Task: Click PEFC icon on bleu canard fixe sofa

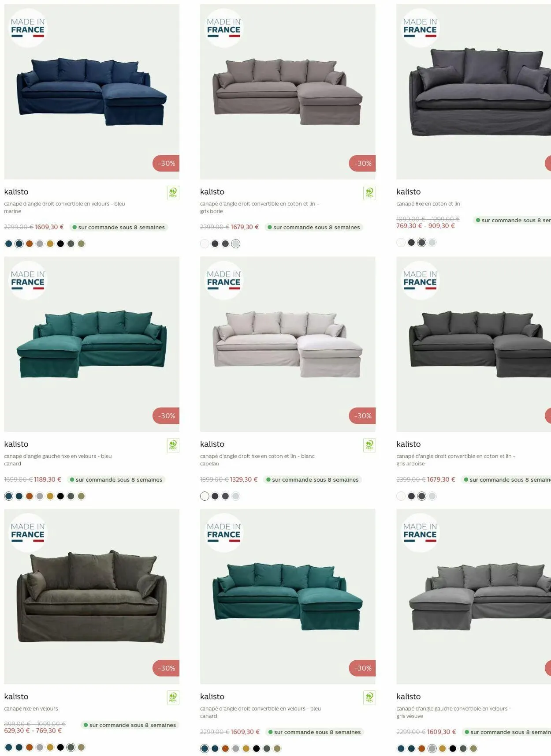Action: point(173,445)
